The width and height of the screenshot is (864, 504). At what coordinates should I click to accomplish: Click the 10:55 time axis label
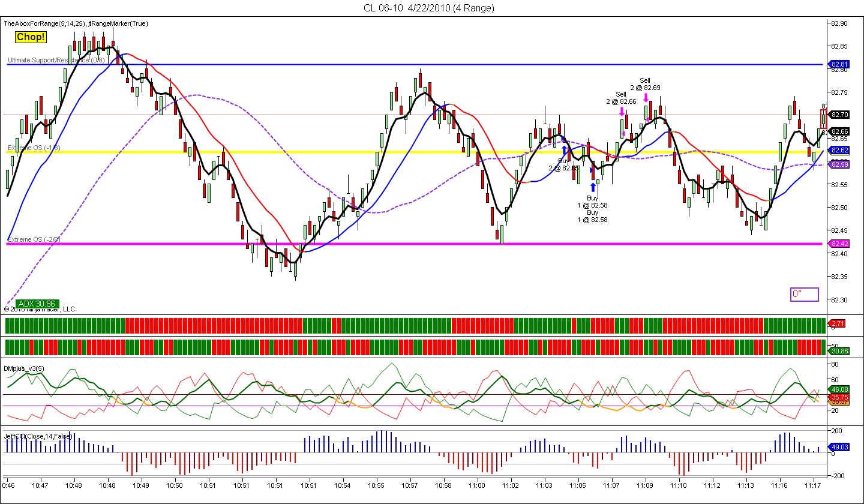[x=376, y=484]
